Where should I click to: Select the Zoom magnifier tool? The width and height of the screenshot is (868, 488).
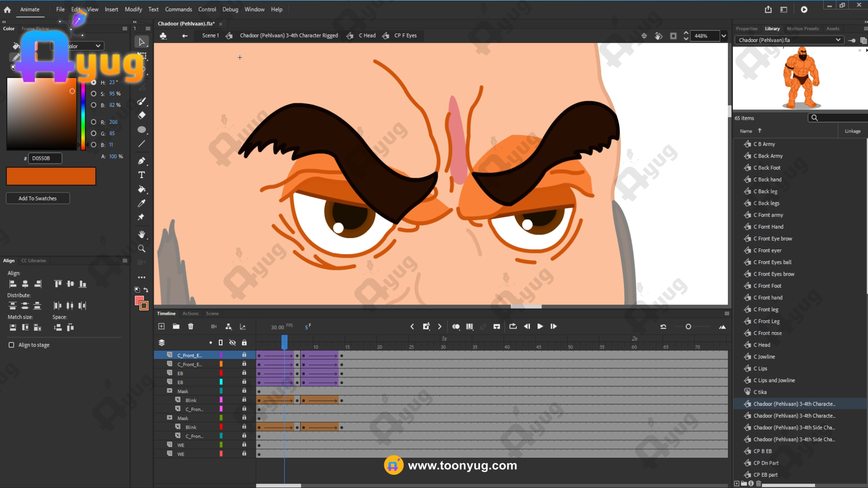click(x=142, y=249)
